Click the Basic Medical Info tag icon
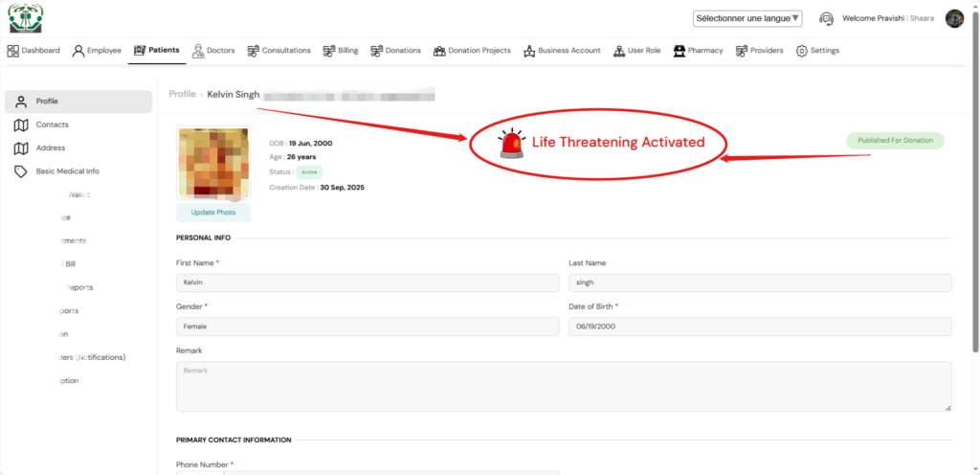This screenshot has width=980, height=475. tap(20, 171)
